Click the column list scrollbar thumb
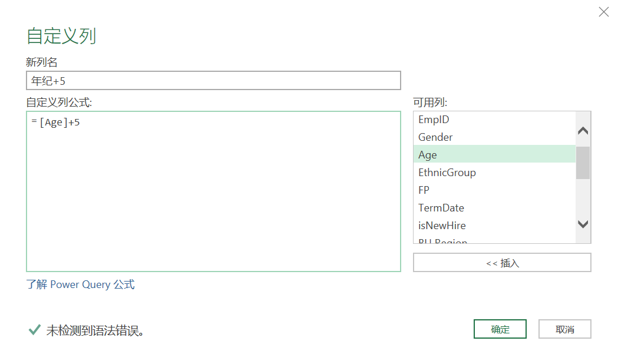The height and width of the screenshot is (364, 618). point(583,163)
